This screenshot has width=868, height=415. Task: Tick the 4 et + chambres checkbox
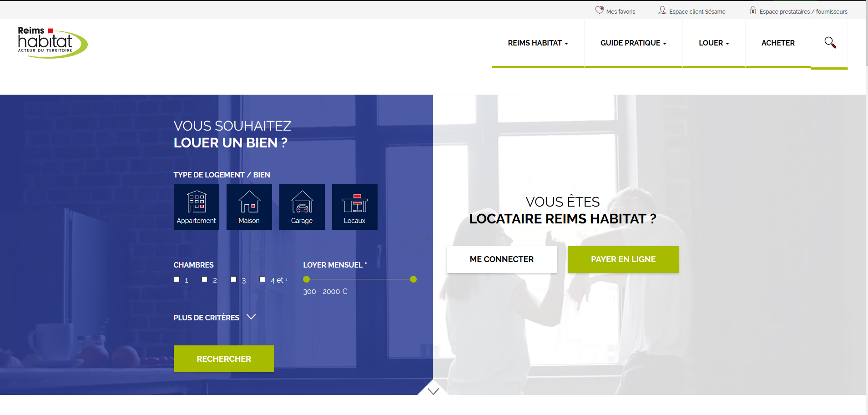click(262, 279)
